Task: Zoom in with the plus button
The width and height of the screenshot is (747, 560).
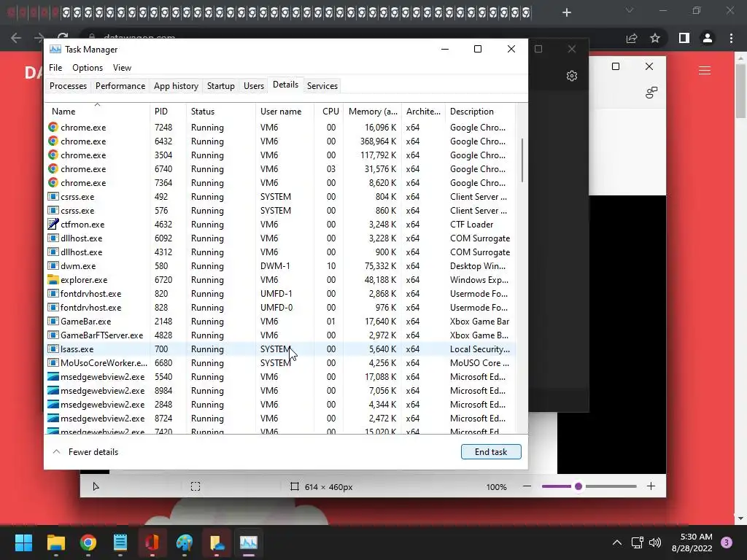Action: (651, 486)
